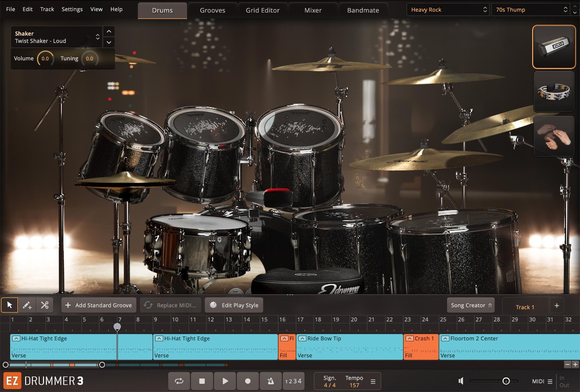Open the Help menu
Viewport: 580px width, 392px height.
tap(116, 9)
